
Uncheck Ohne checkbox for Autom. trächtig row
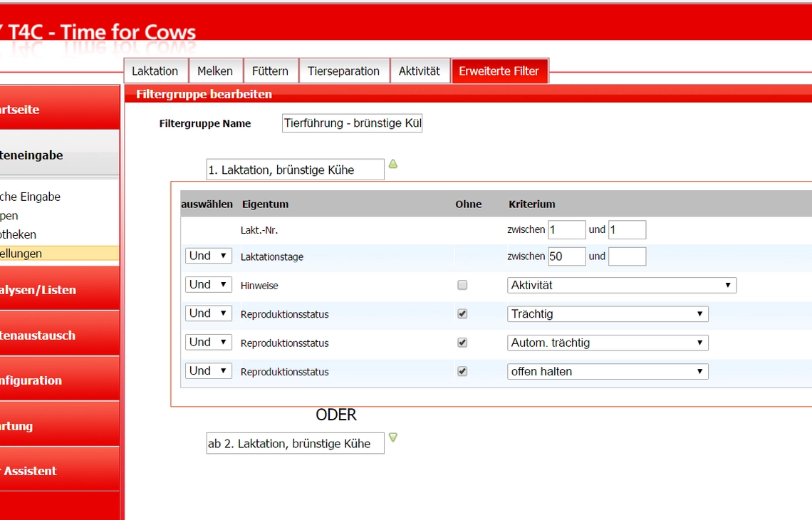462,343
